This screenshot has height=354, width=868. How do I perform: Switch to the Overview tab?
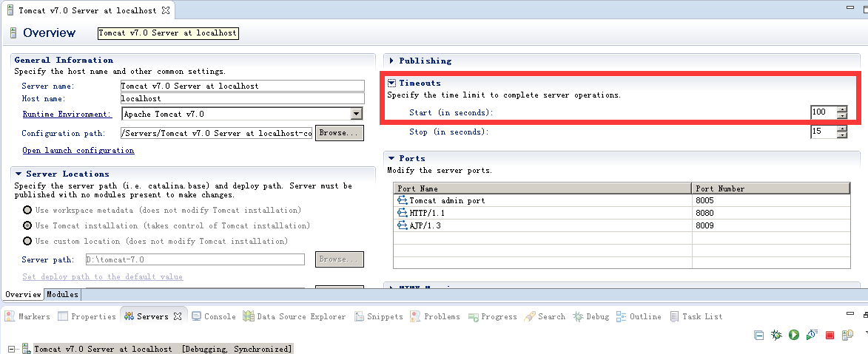pyautogui.click(x=23, y=294)
